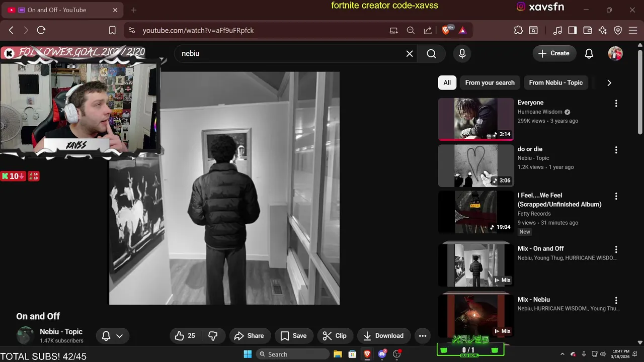
Task: Open the browser extensions puzzle icon
Action: [x=518, y=30]
